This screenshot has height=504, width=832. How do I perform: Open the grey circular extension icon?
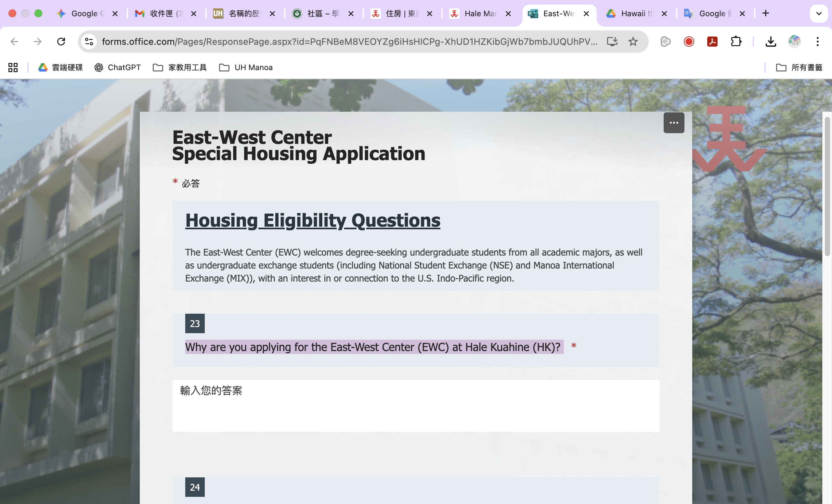click(x=666, y=42)
